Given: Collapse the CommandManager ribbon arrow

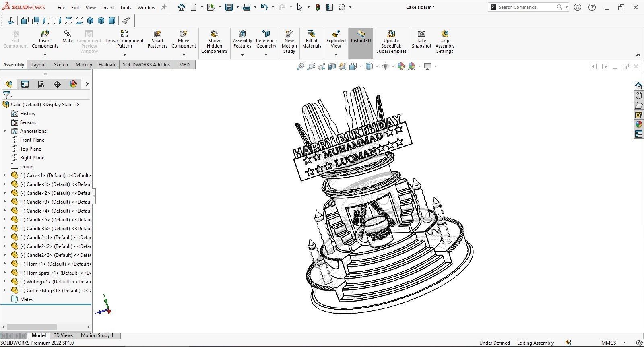Looking at the screenshot, I should coord(638,55).
